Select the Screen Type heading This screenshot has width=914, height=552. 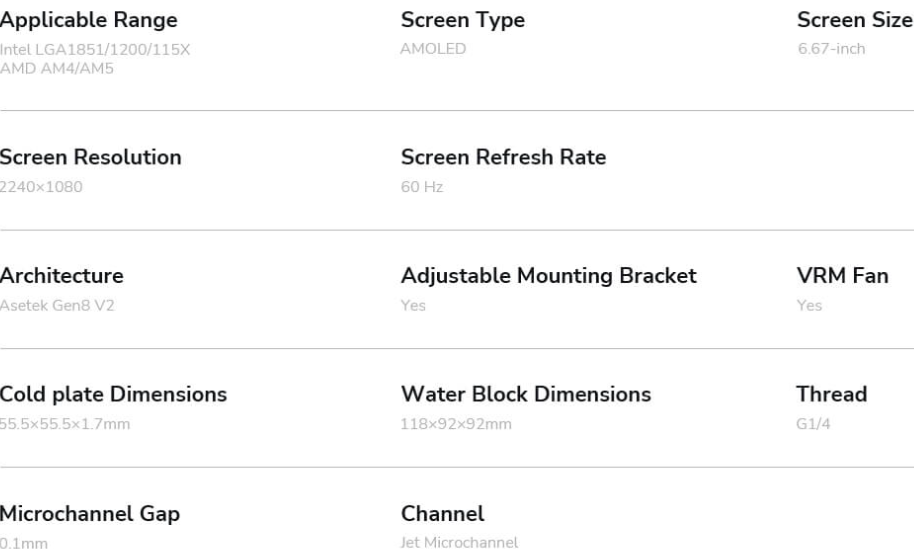[x=463, y=20]
